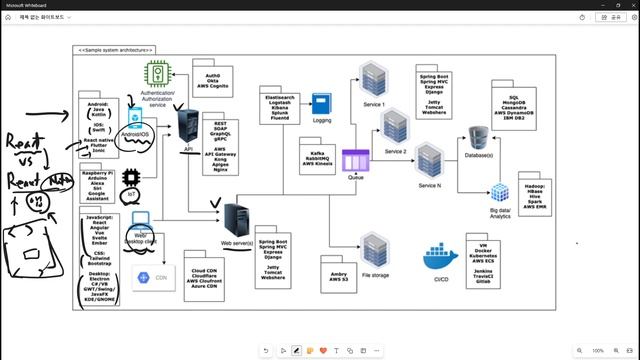
Task: Click the Auth0 Okta AWS Cognito note
Action: [x=213, y=78]
